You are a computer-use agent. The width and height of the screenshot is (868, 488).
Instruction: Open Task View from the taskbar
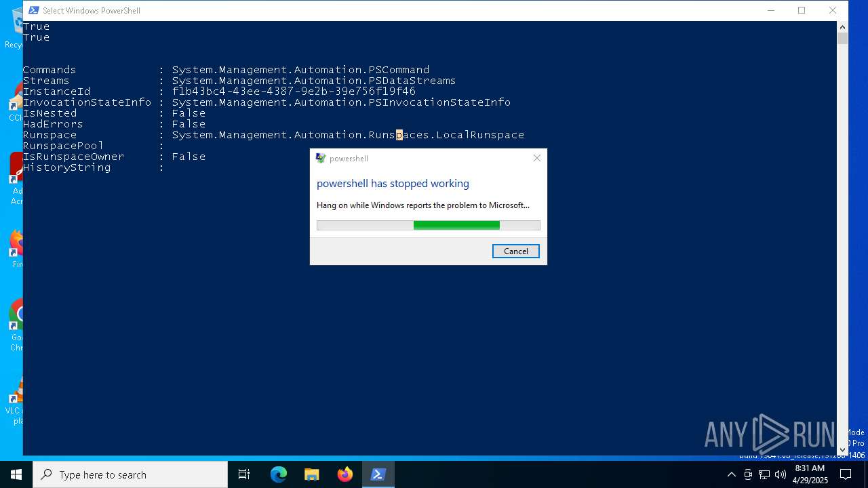(244, 474)
